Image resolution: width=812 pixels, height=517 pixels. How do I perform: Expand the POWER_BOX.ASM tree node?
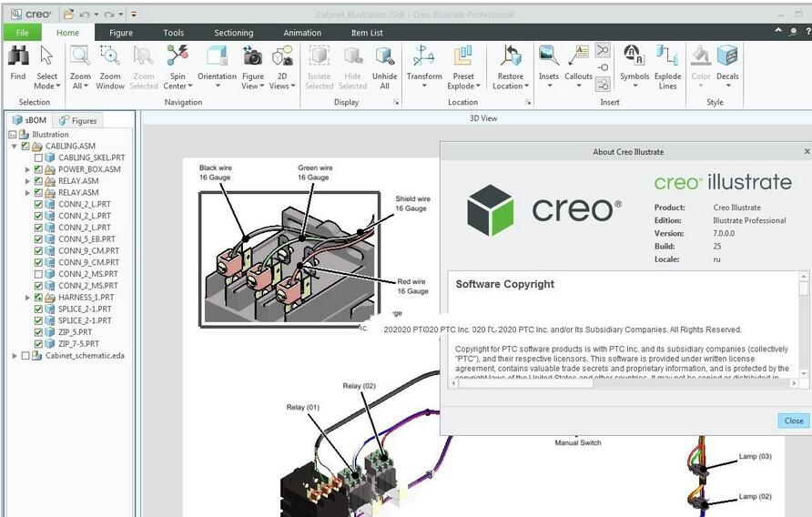pos(27,169)
